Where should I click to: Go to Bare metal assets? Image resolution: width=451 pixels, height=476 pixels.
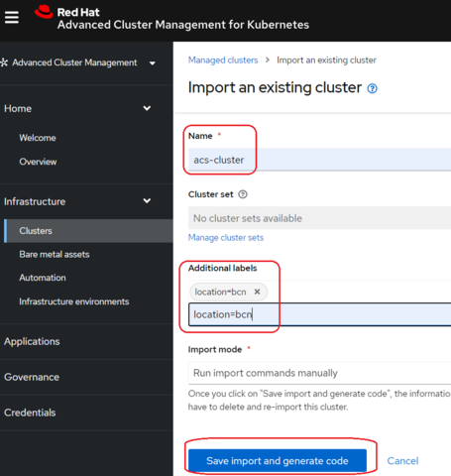coord(55,254)
